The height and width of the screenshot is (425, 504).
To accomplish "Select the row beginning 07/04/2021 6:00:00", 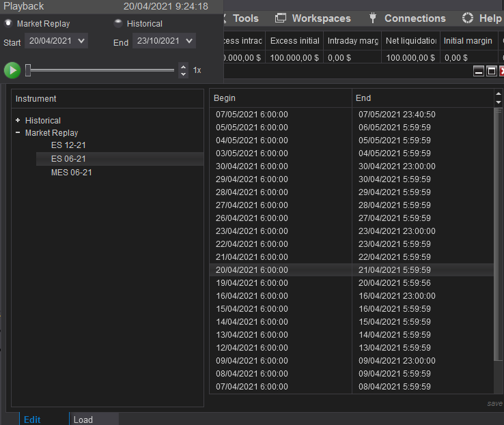I will tap(351, 387).
